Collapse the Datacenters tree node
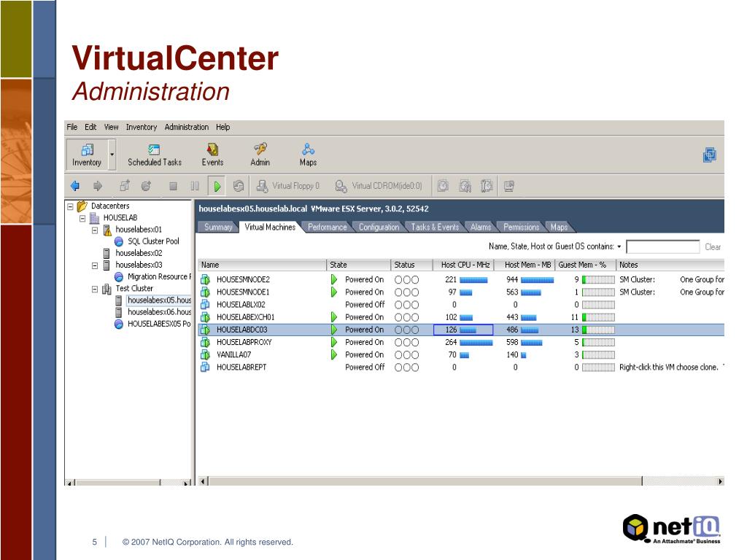The width and height of the screenshot is (747, 560). [x=71, y=206]
